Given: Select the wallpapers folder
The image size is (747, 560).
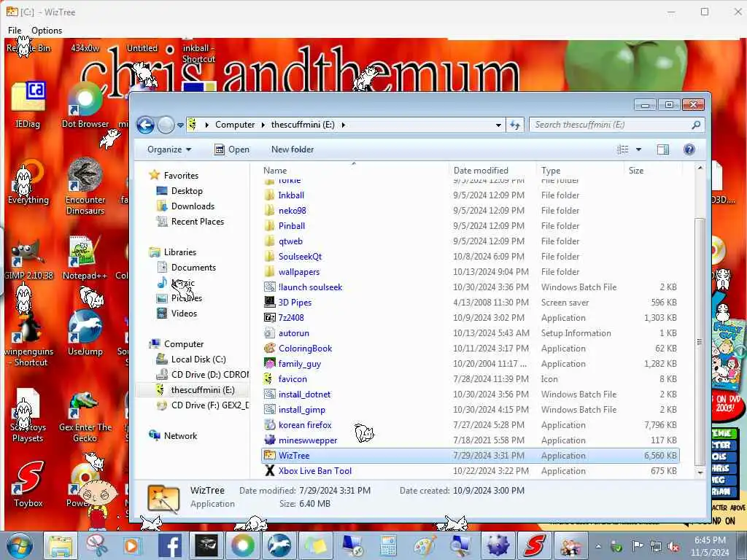Looking at the screenshot, I should [298, 272].
